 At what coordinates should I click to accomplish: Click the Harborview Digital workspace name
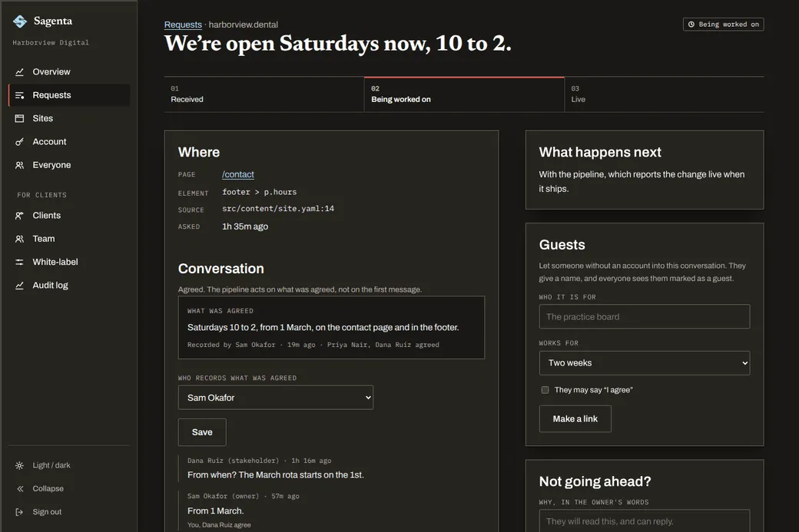[51, 43]
